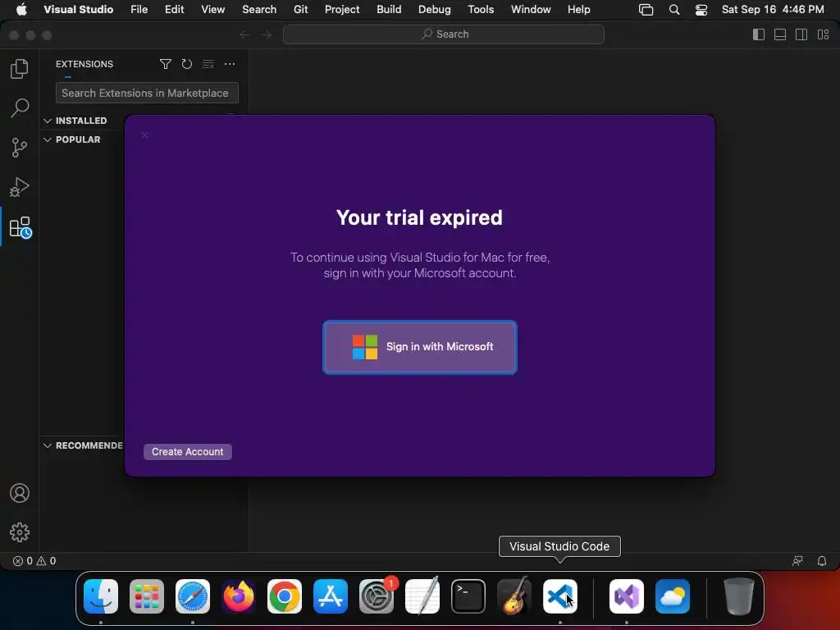Click the Search Extensions in Marketplace field

(147, 93)
